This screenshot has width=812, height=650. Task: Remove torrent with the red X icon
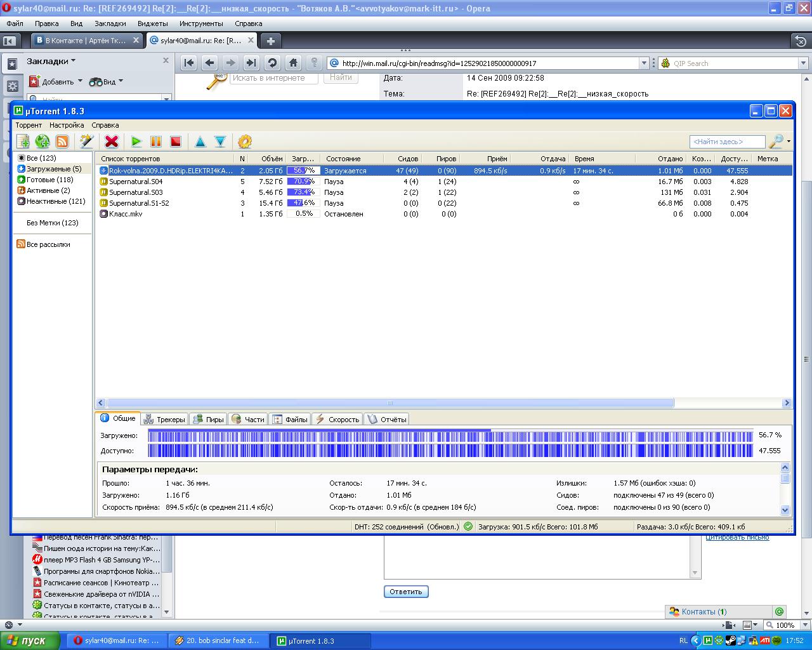pyautogui.click(x=112, y=142)
